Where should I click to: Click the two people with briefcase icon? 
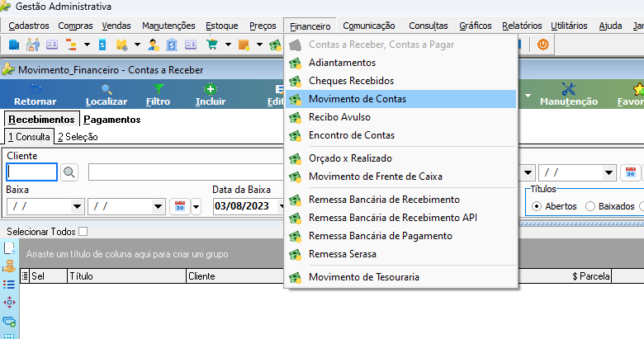point(33,45)
